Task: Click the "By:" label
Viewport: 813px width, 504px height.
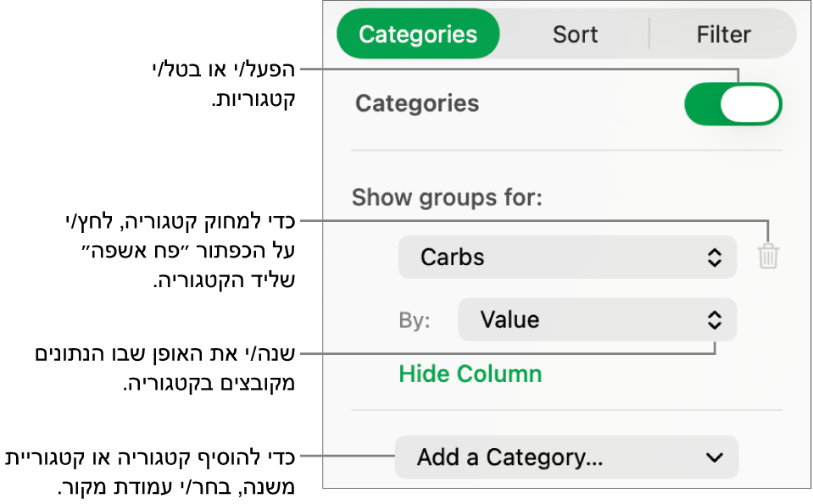Action: coord(415,321)
